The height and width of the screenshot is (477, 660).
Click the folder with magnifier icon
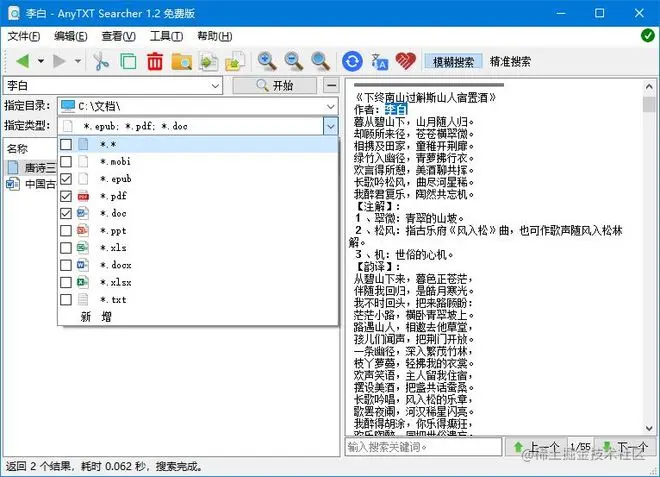[182, 62]
